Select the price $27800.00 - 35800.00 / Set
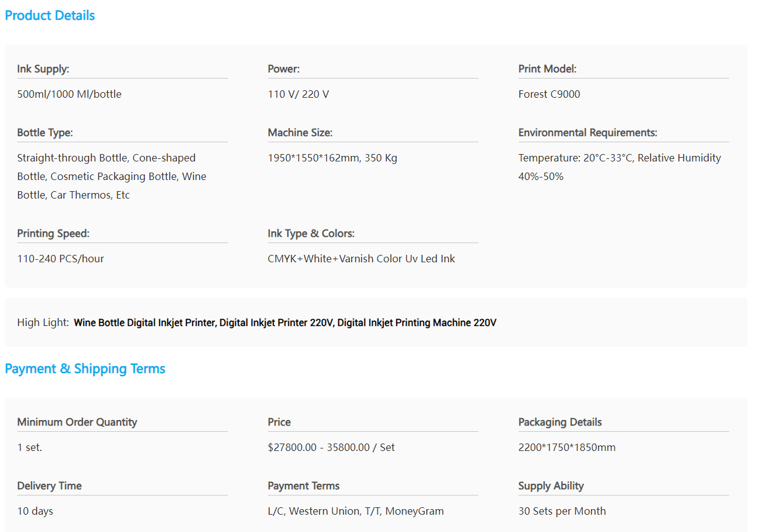This screenshot has height=532, width=778. 331,447
